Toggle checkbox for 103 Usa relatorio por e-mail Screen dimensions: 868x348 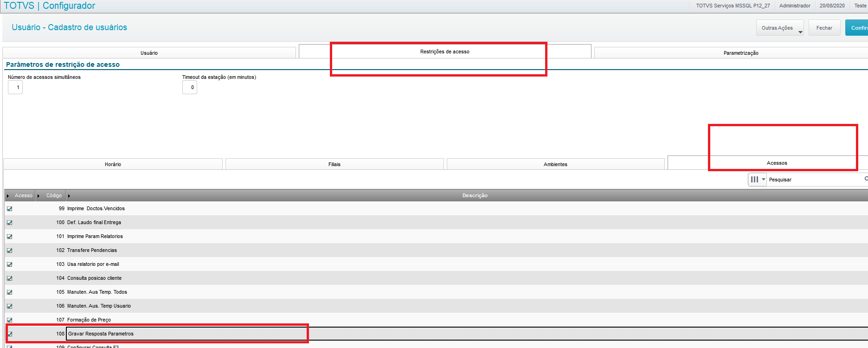click(9, 264)
